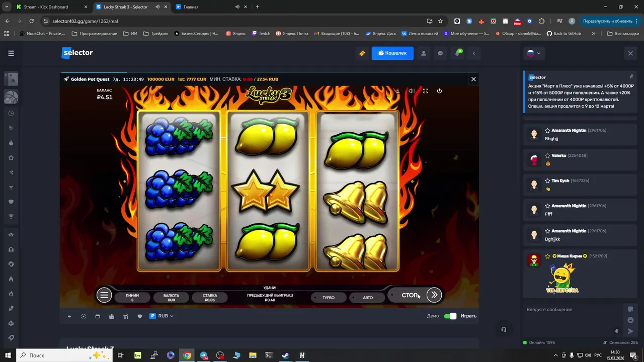Close the game frame with the X
This screenshot has height=362, width=644.
coord(473,79)
